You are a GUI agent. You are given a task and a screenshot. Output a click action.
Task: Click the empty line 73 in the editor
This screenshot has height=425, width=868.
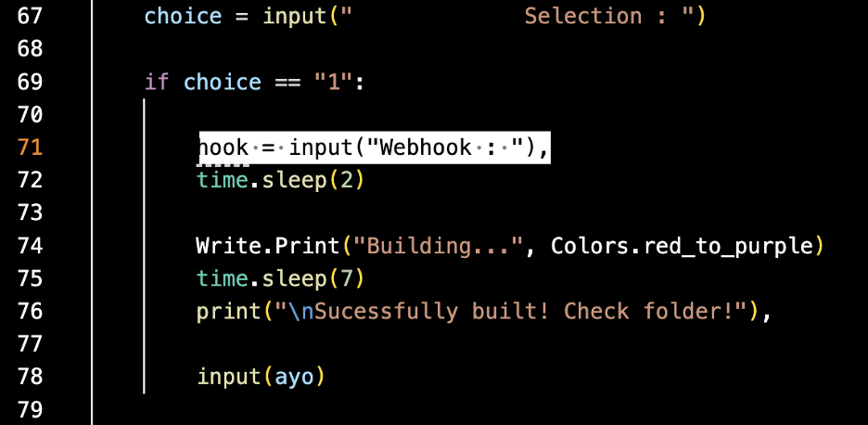464,213
